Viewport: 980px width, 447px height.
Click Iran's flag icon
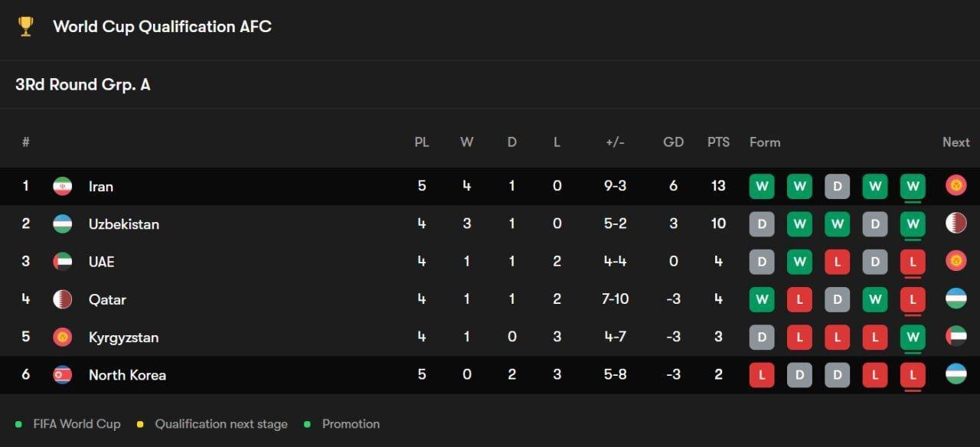pyautogui.click(x=62, y=186)
